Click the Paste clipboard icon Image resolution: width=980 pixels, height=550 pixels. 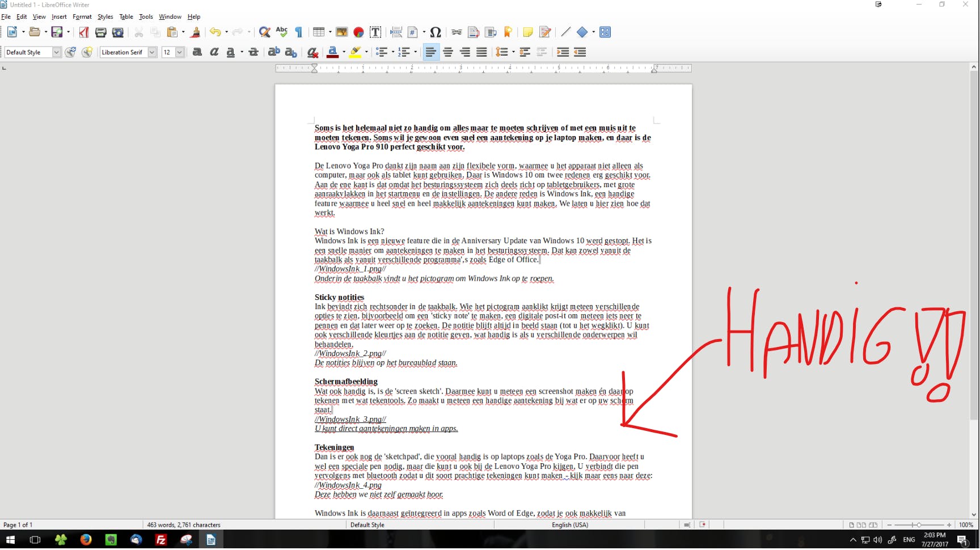point(172,32)
